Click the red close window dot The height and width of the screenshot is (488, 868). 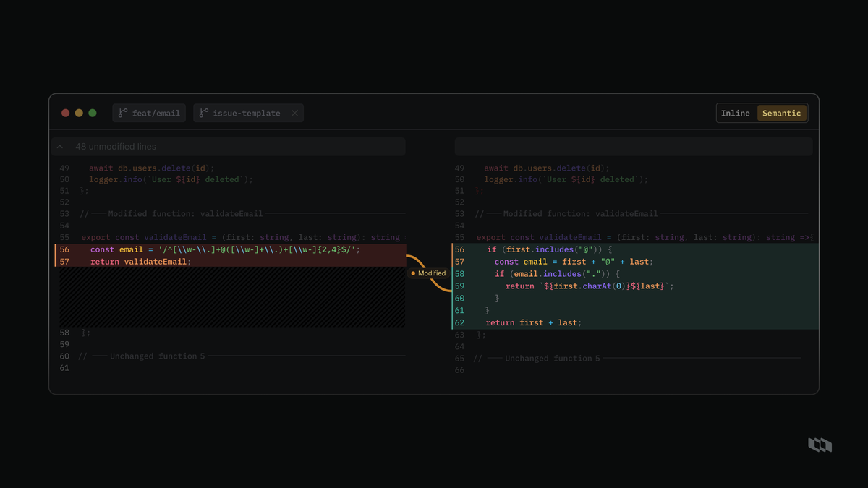coord(66,113)
